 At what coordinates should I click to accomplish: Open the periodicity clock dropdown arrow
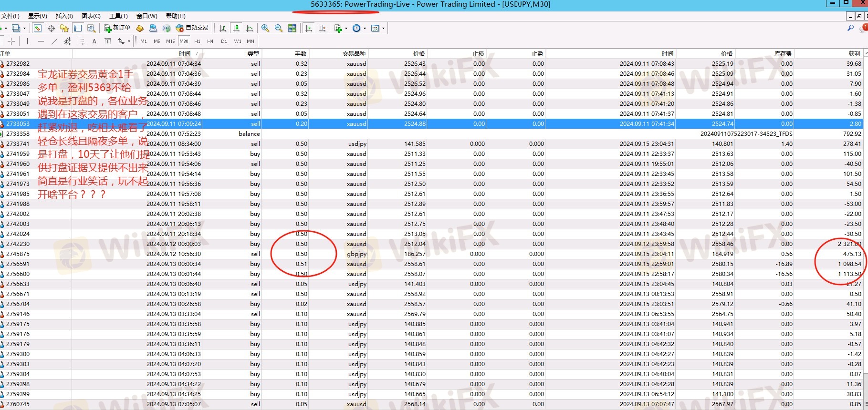tap(365, 29)
